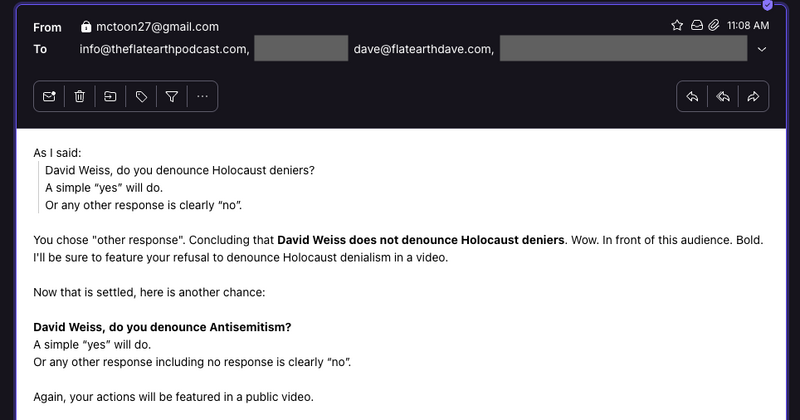Click the lock icon beside sender address
This screenshot has height=420, width=800.
(86, 27)
